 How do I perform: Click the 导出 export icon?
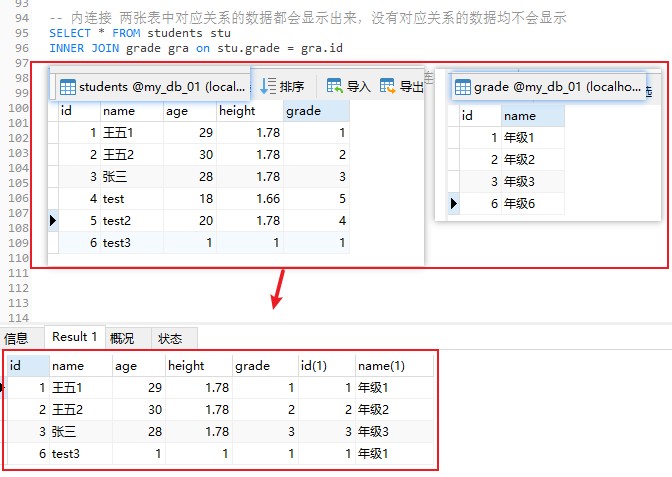(x=387, y=86)
